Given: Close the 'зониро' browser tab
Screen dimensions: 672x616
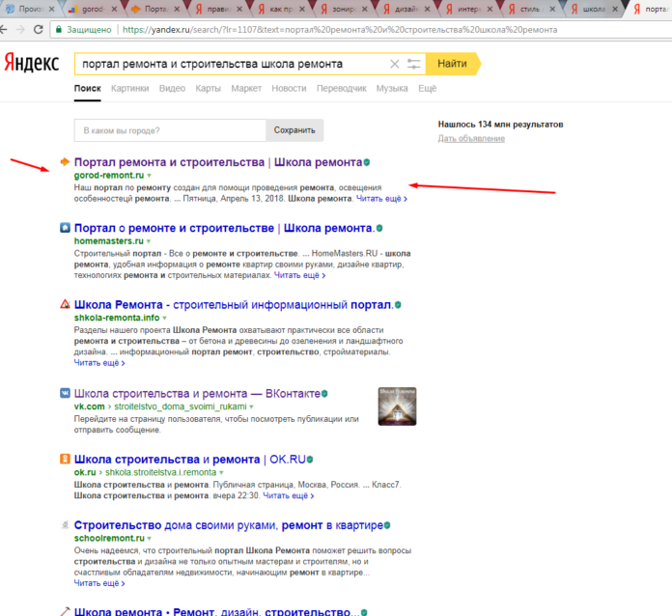Looking at the screenshot, I should point(365,9).
